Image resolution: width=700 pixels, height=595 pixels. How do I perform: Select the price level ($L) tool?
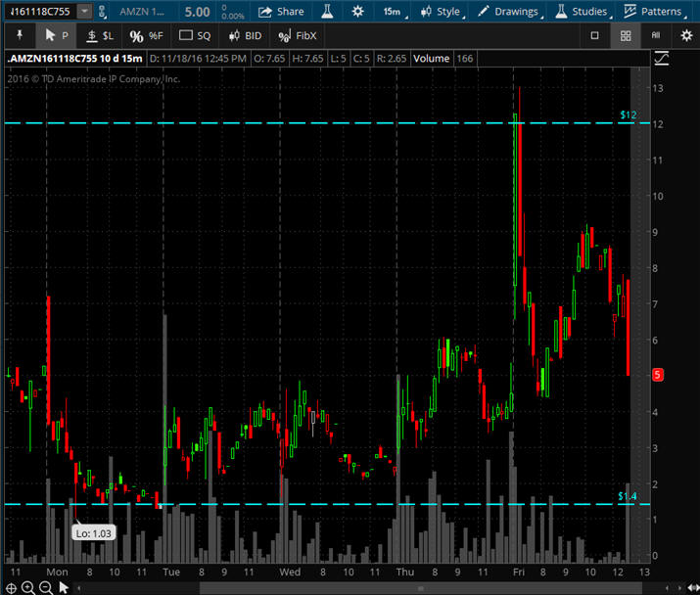[x=99, y=35]
